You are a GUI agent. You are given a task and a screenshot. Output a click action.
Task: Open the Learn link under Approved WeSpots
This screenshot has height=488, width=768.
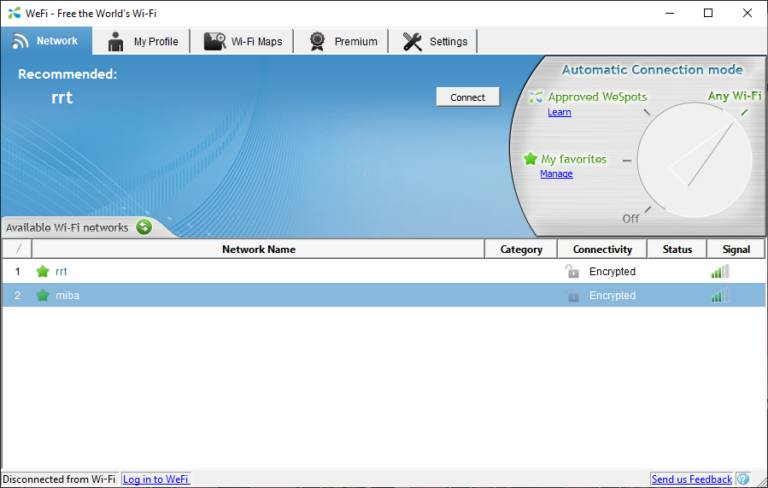(x=559, y=112)
